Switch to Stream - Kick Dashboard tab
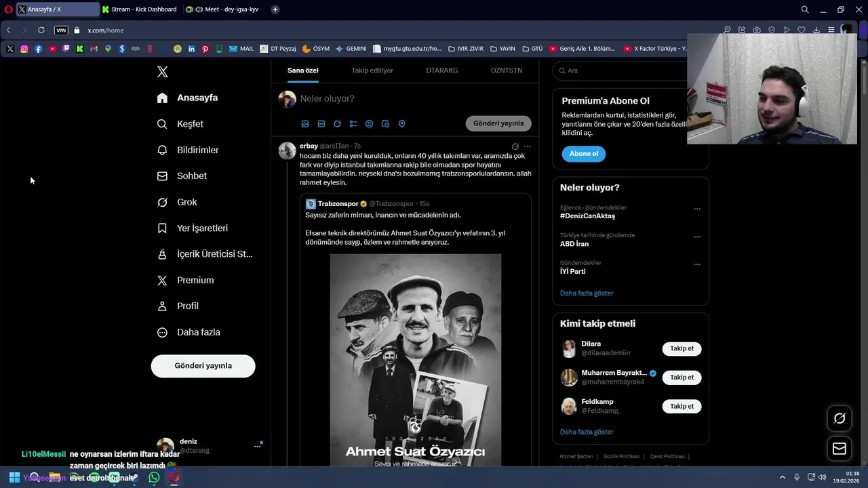The height and width of the screenshot is (488, 868). coord(140,9)
